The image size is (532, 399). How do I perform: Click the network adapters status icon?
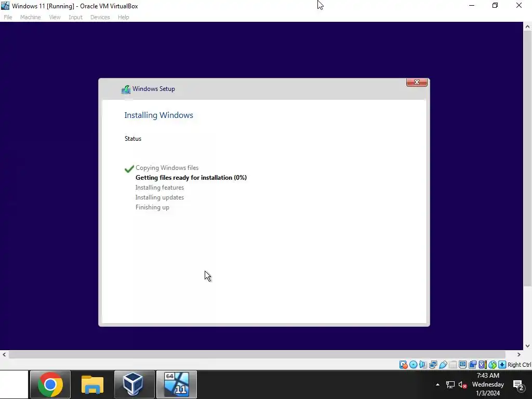[433, 365]
